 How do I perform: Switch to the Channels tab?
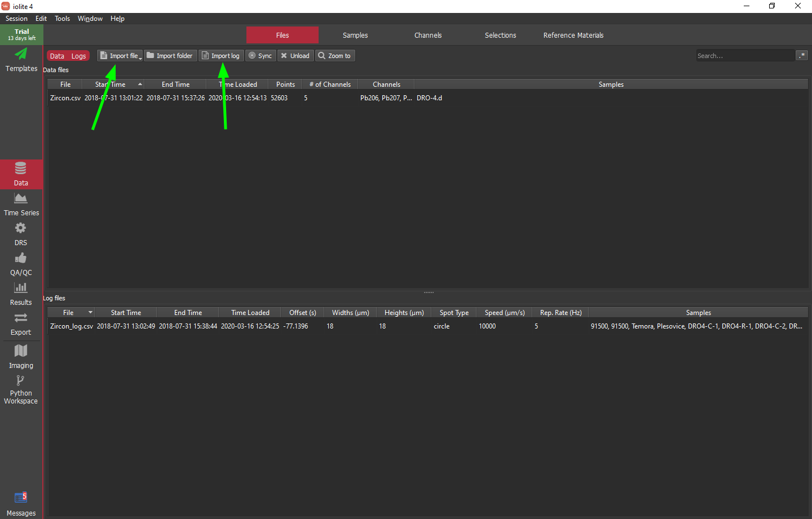click(x=428, y=35)
